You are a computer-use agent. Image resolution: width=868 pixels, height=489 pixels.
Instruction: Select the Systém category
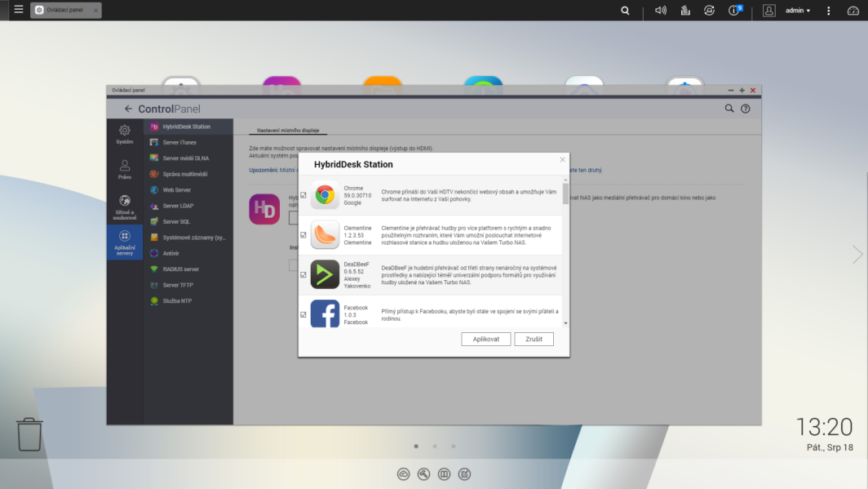[x=125, y=135]
